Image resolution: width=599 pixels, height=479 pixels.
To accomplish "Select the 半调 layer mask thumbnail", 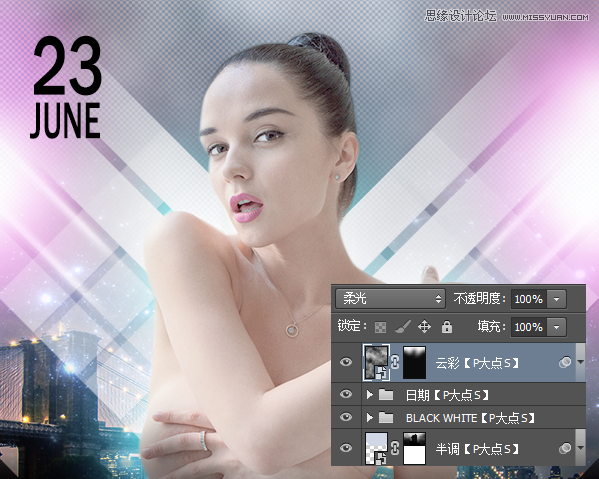I will [x=414, y=448].
